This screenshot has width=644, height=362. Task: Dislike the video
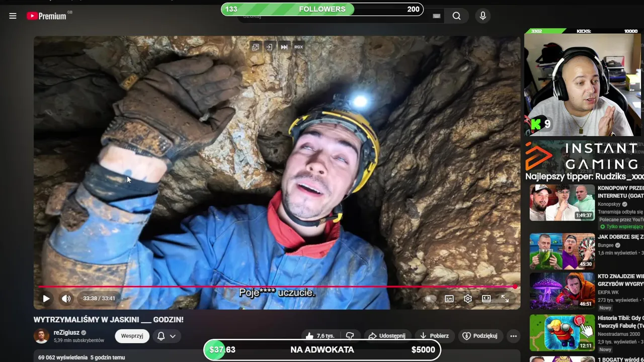click(x=350, y=336)
